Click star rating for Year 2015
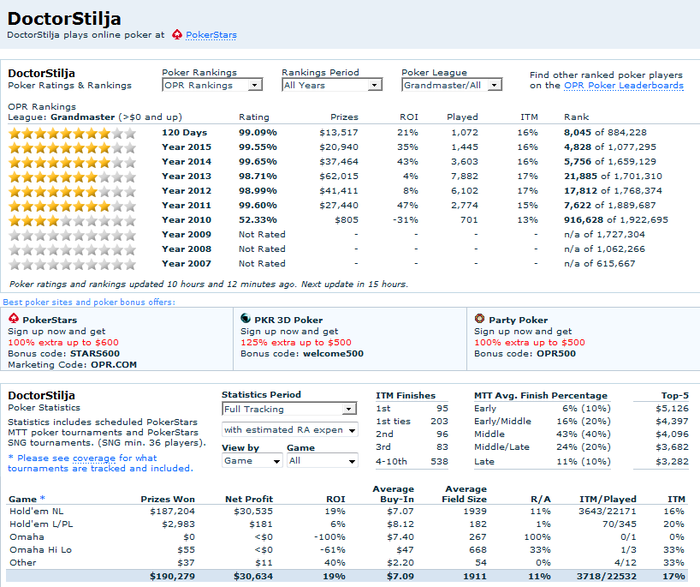Viewport: 700px width, 587px height. click(x=72, y=147)
